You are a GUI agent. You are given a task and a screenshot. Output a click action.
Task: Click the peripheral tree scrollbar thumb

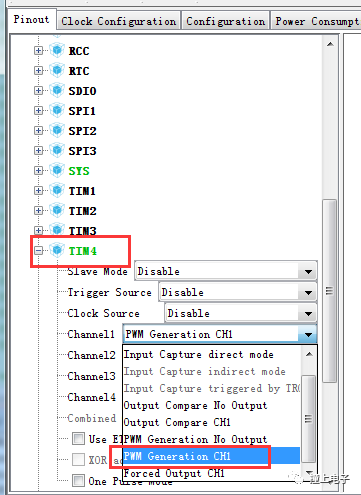[330, 291]
